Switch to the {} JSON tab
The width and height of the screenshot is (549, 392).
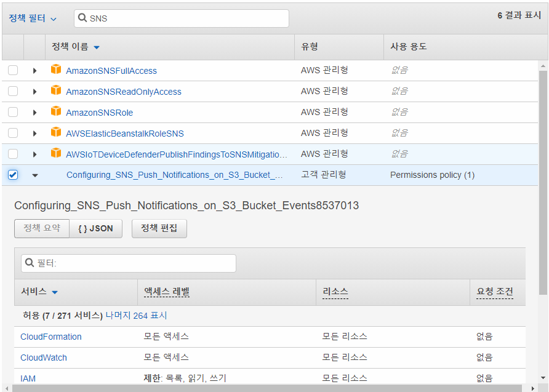pos(95,228)
